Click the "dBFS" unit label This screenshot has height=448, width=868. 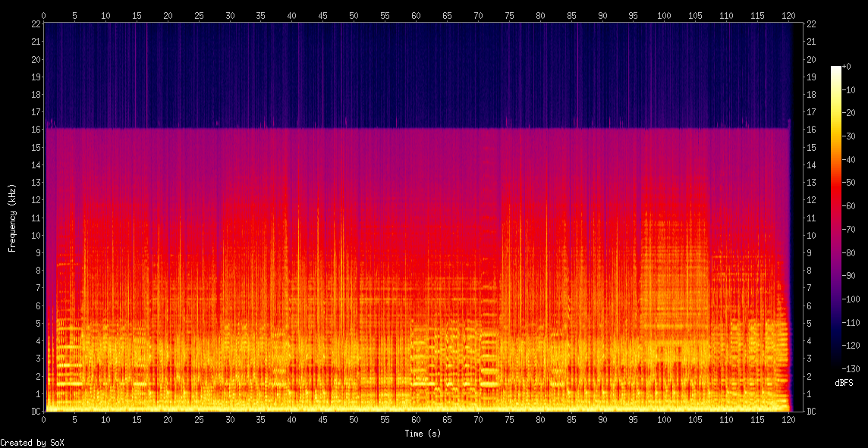844,383
